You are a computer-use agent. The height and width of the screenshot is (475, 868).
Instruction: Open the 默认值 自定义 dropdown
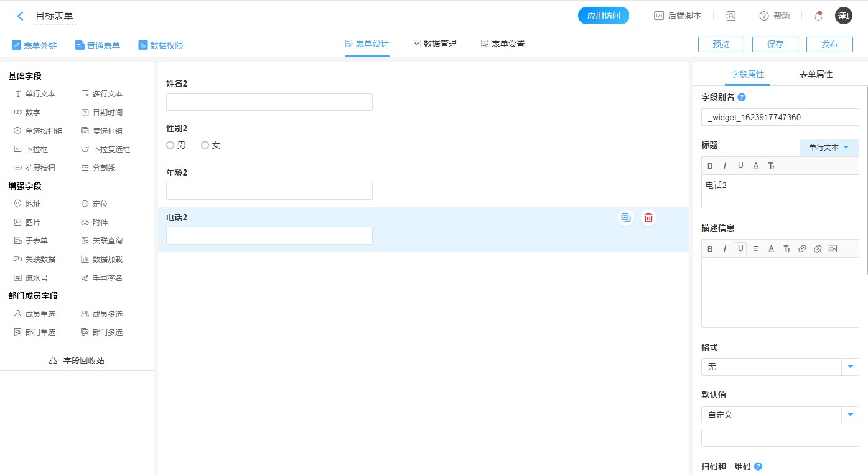pyautogui.click(x=850, y=415)
